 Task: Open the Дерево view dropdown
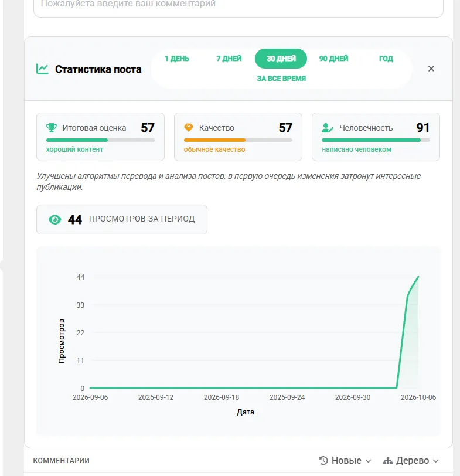tap(411, 461)
